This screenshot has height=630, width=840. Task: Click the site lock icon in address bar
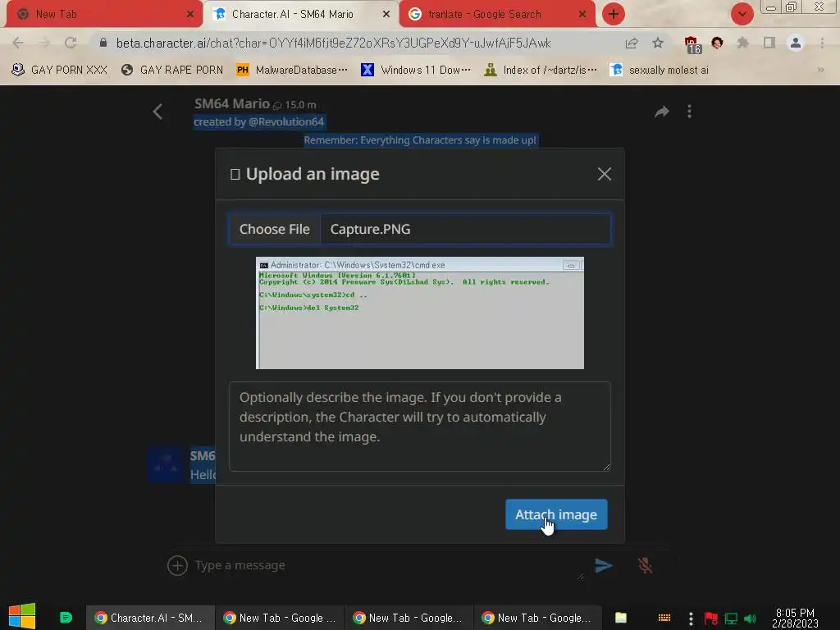(103, 43)
